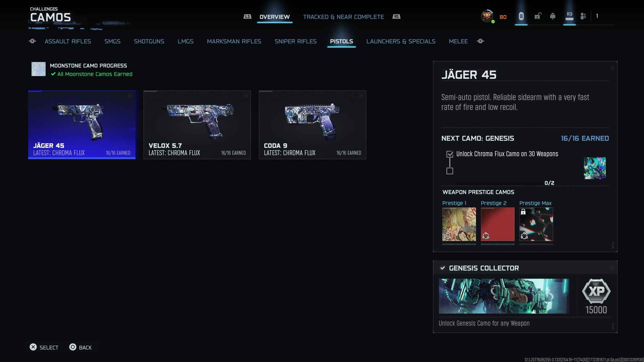This screenshot has height=362, width=644.
Task: Click the left category scroll arrow before Assault Rifles
Action: tap(33, 41)
